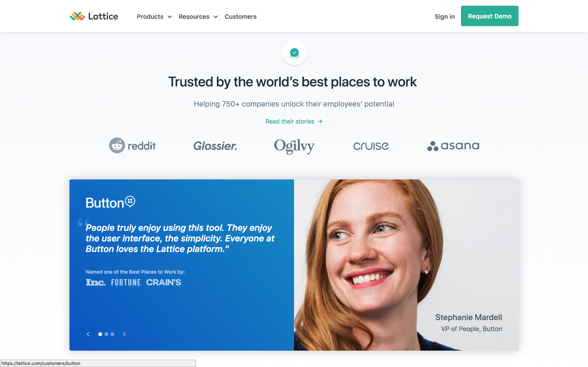Select the first carousel dot

[100, 334]
